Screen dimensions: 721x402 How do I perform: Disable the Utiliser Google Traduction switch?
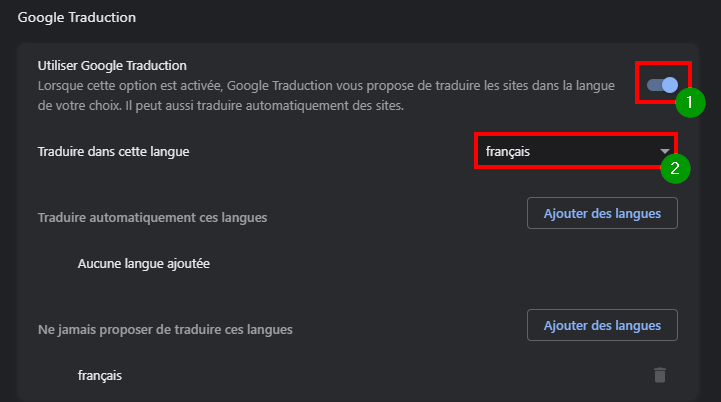[x=662, y=85]
